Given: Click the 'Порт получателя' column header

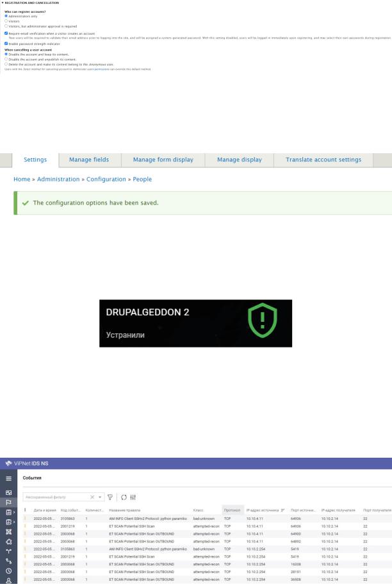Looking at the screenshot, I should pos(377,510).
